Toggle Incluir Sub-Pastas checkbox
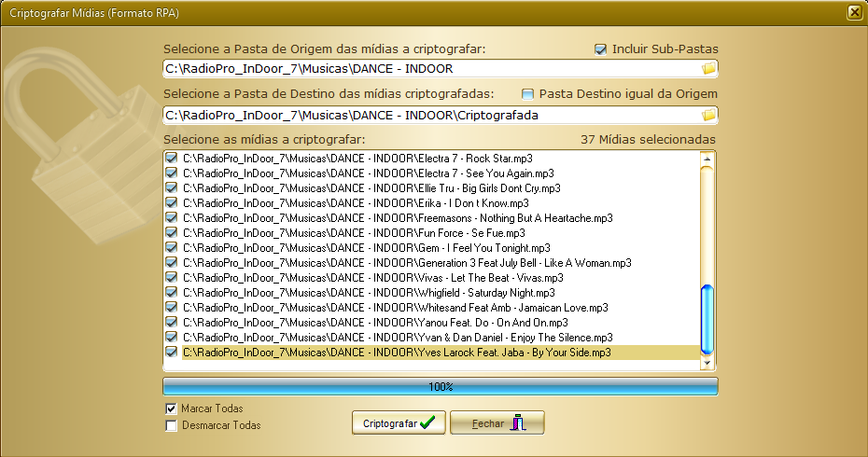Image resolution: width=868 pixels, height=457 pixels. click(x=600, y=49)
